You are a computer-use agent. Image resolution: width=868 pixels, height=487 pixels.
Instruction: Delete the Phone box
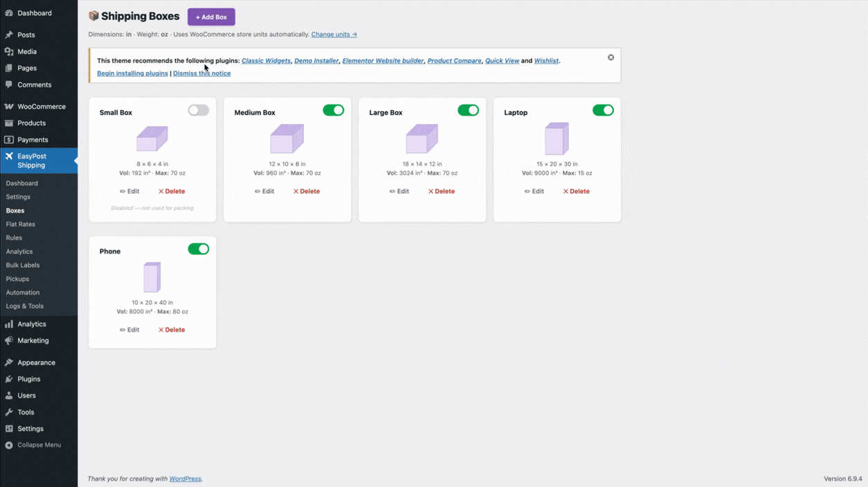pos(172,330)
